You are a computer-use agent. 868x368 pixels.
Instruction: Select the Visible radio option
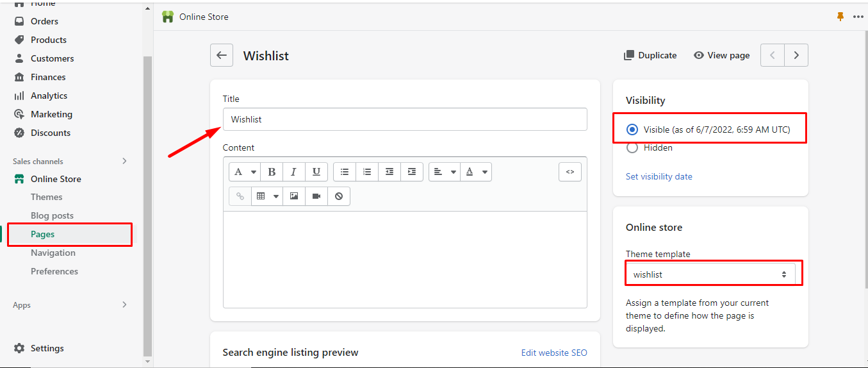pyautogui.click(x=632, y=130)
